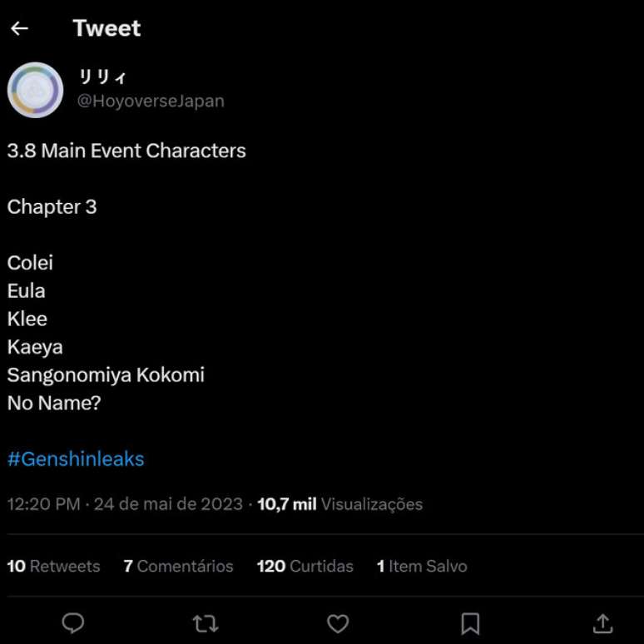The width and height of the screenshot is (644, 644).
Task: Open the @HoyoverseJapan handle
Action: click(x=151, y=101)
